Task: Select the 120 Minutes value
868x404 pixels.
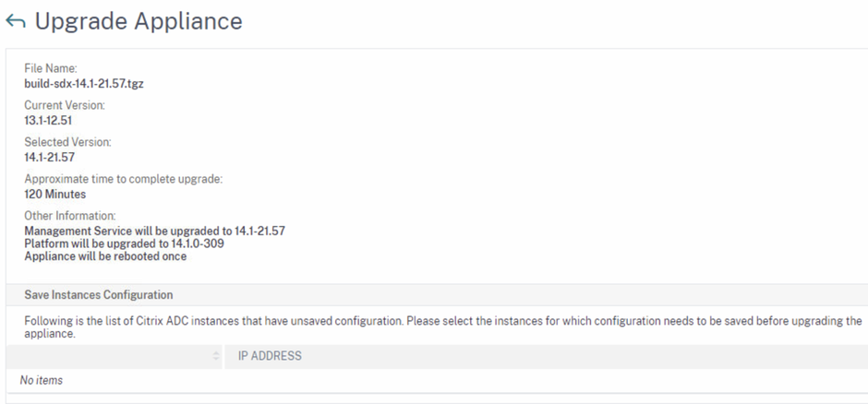Action: pyautogui.click(x=54, y=195)
